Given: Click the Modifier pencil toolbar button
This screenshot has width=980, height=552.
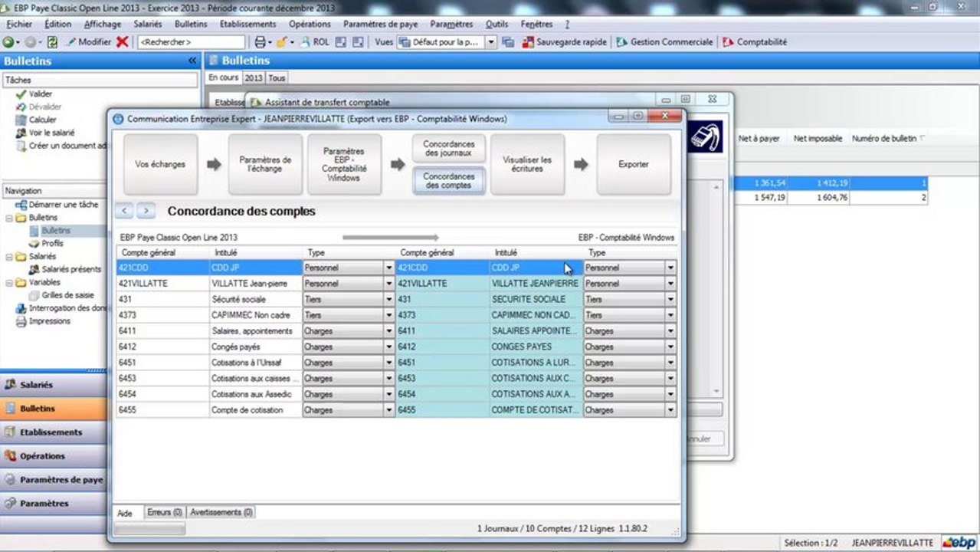Looking at the screenshot, I should [x=89, y=42].
